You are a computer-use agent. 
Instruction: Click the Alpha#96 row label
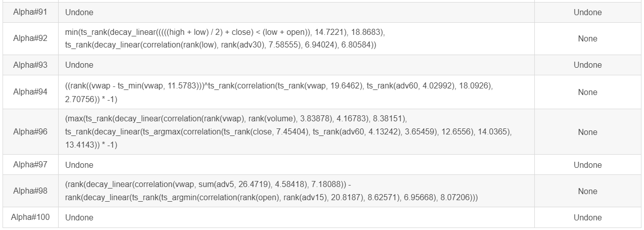[x=30, y=132]
